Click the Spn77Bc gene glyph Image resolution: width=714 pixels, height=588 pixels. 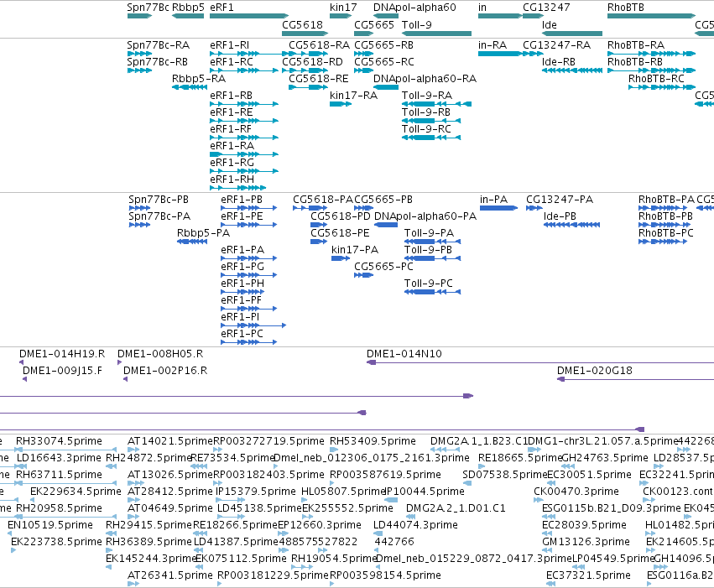pos(139,16)
